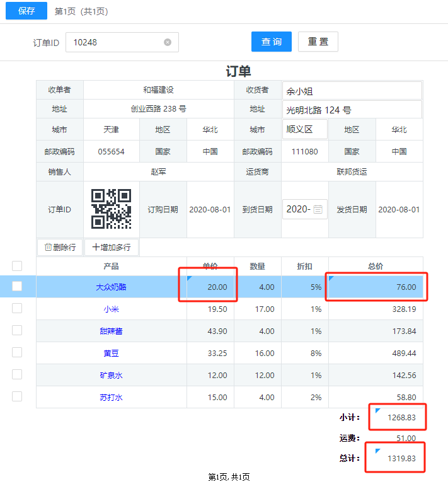Check the box for the 大众奶酪 row
Screen dimensions: 448x489
pyautogui.click(x=17, y=286)
